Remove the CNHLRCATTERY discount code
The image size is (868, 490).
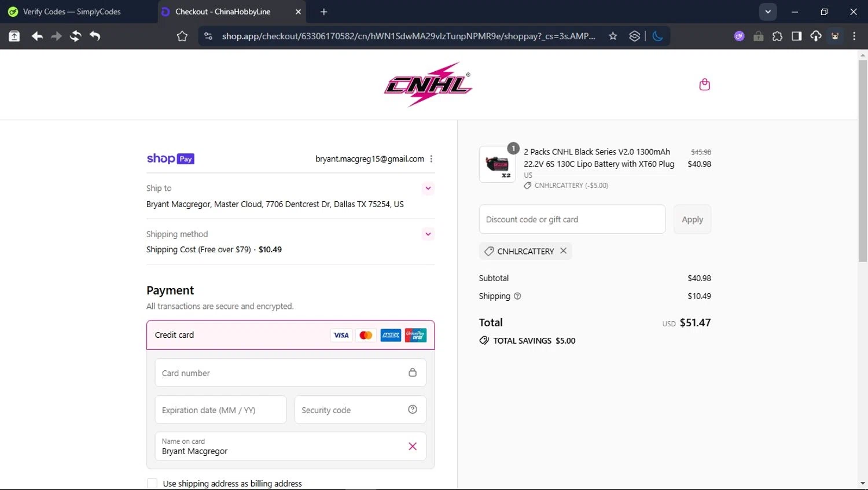click(x=563, y=251)
